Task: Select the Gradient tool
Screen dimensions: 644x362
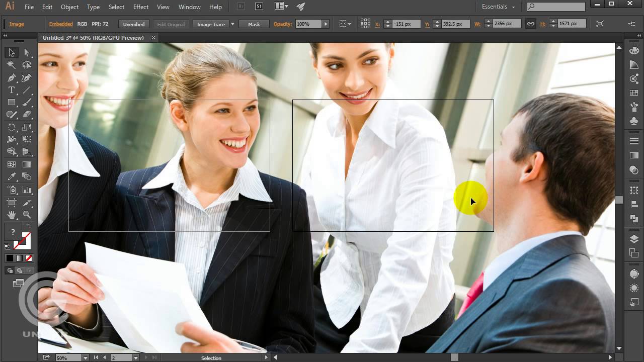Action: click(27, 164)
